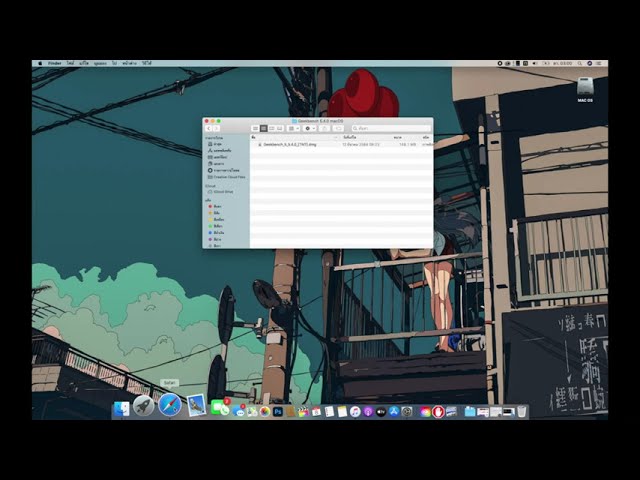
Task: Open the View menu (มุมมอง)
Action: tap(100, 64)
